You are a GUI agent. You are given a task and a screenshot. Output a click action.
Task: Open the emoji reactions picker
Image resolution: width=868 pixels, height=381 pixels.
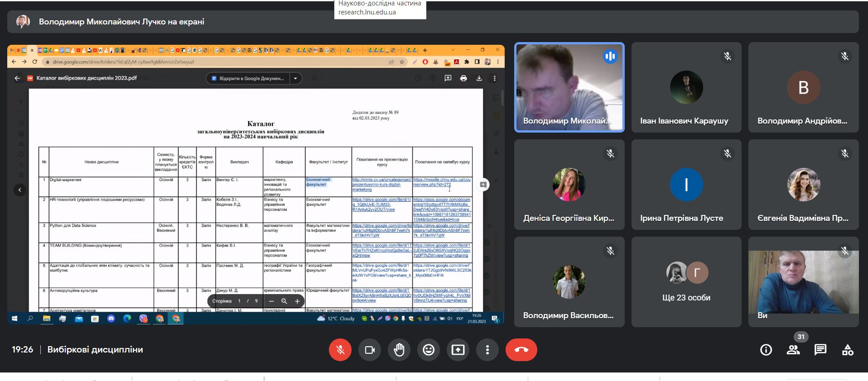(429, 350)
